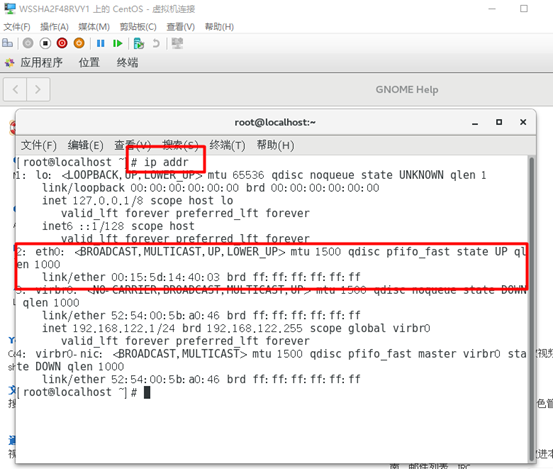Open the 位置 GNOME menu
The height and width of the screenshot is (469, 553).
point(89,63)
